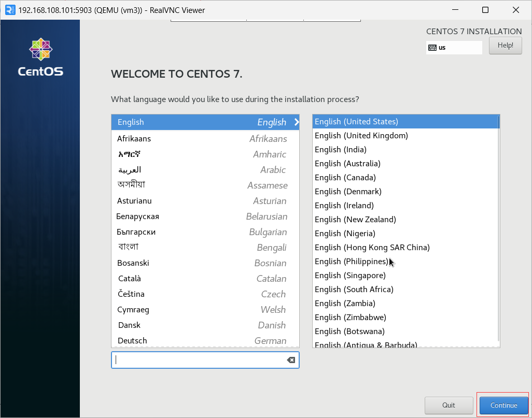Click the locale list vertical scrollbar
Screen dimensions: 532x418
[498, 228]
